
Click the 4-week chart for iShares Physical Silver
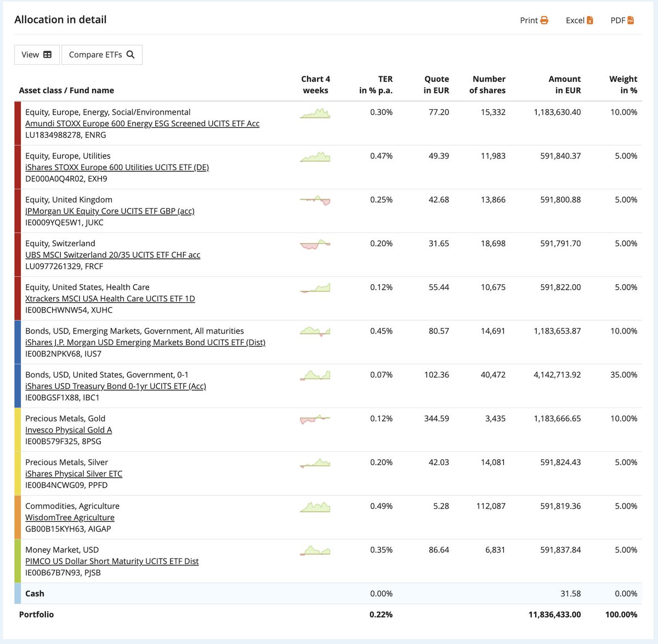pos(315,464)
